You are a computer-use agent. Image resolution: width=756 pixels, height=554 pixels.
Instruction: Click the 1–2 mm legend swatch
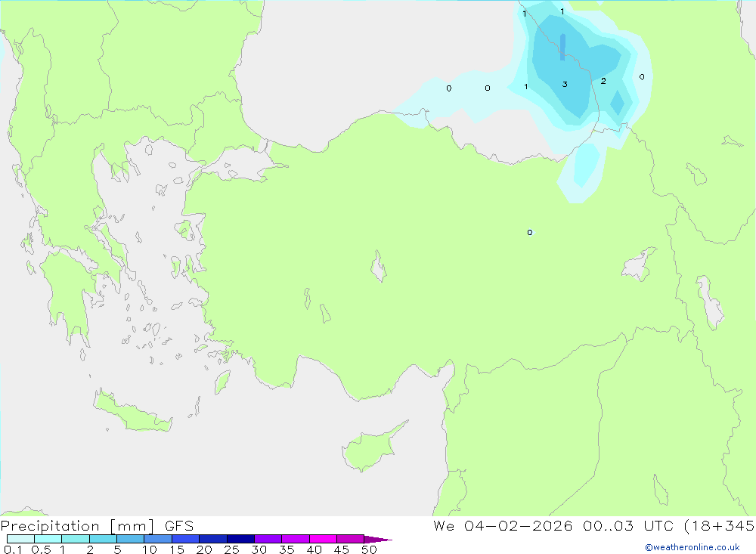(x=75, y=539)
